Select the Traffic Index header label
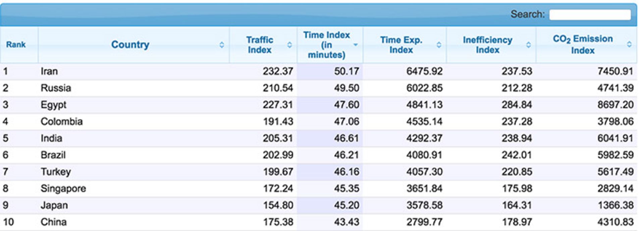Screen dimensions: 644x231 coord(260,45)
